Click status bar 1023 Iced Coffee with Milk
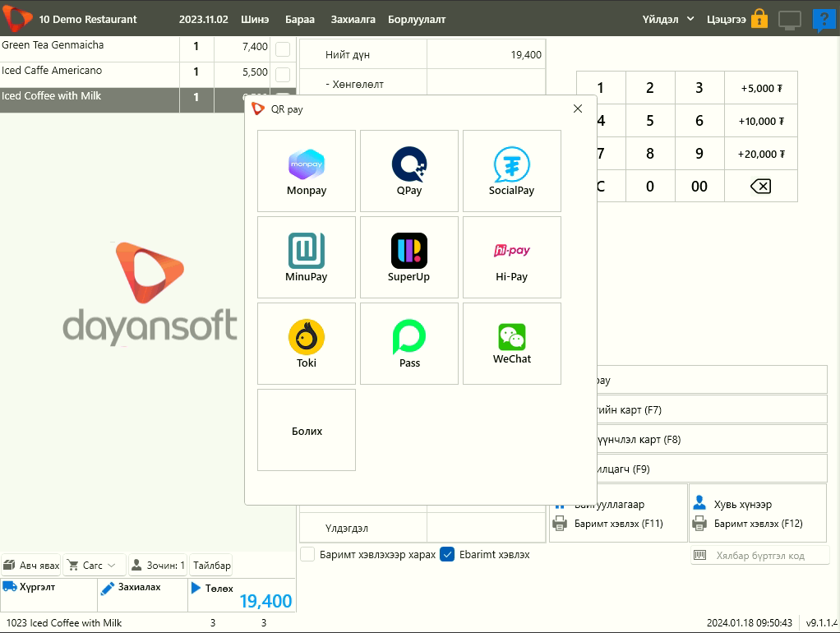The width and height of the screenshot is (840, 633). click(x=64, y=622)
